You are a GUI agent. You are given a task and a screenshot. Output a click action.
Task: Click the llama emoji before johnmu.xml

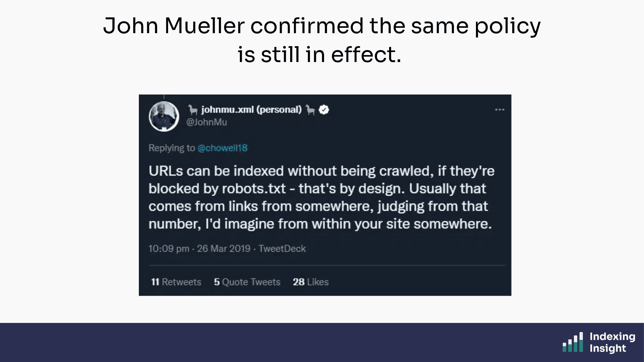(193, 110)
